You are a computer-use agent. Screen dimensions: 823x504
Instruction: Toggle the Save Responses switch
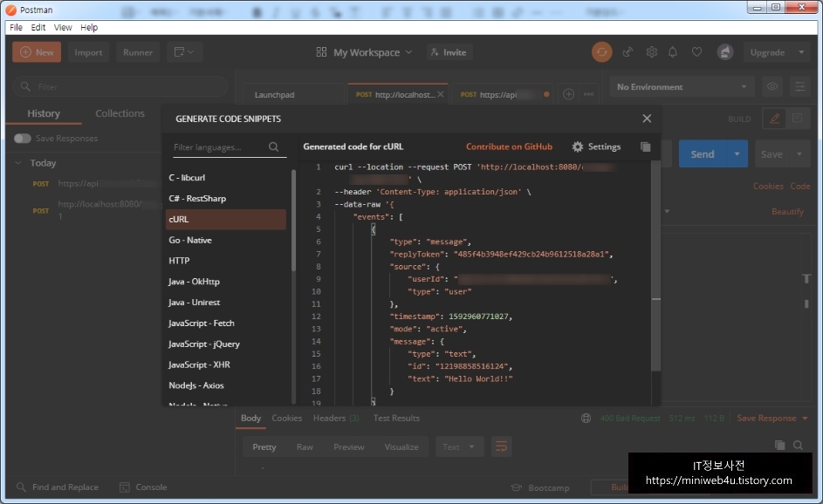[23, 139]
